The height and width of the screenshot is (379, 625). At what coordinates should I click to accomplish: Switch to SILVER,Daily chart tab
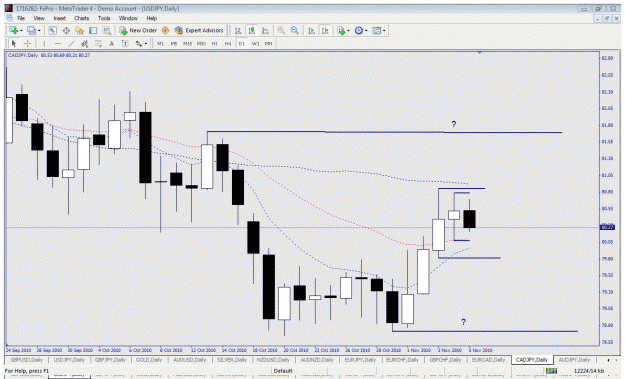(x=232, y=359)
